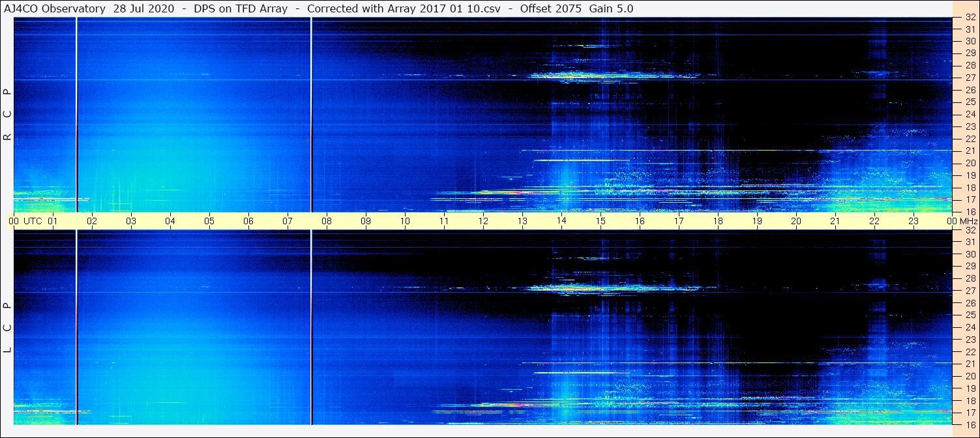Select the 15 hour tick on the time axis
The width and height of the screenshot is (980, 438).
[x=601, y=221]
